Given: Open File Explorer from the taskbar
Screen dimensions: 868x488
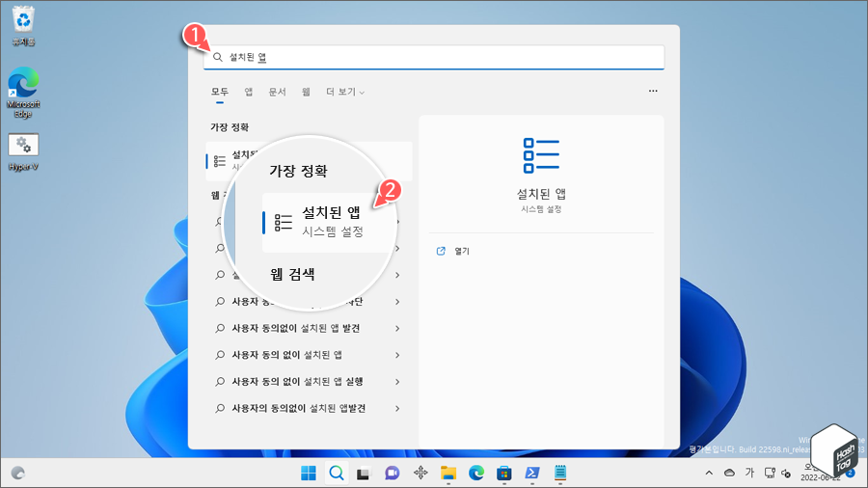Looking at the screenshot, I should click(448, 474).
